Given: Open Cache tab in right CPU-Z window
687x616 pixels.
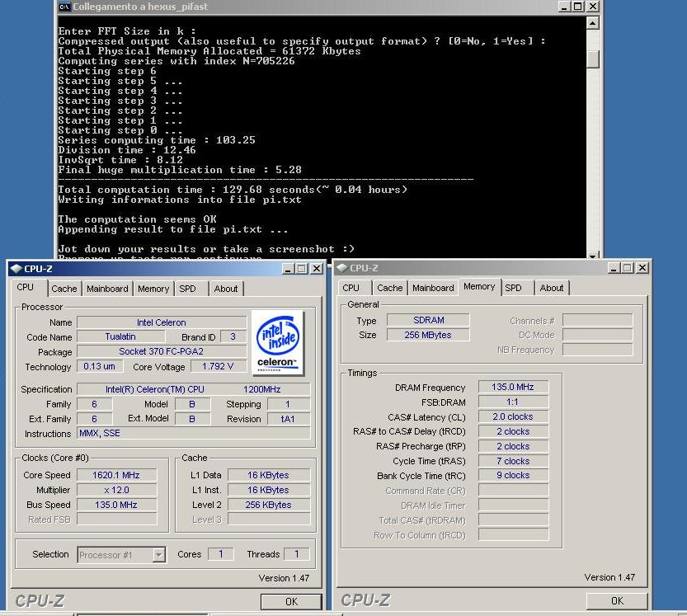Looking at the screenshot, I should (x=389, y=288).
